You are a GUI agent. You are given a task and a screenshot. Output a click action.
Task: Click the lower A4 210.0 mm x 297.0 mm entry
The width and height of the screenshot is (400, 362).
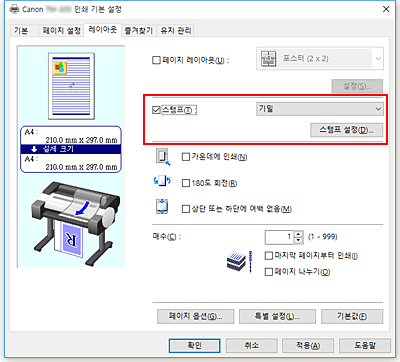(x=71, y=163)
